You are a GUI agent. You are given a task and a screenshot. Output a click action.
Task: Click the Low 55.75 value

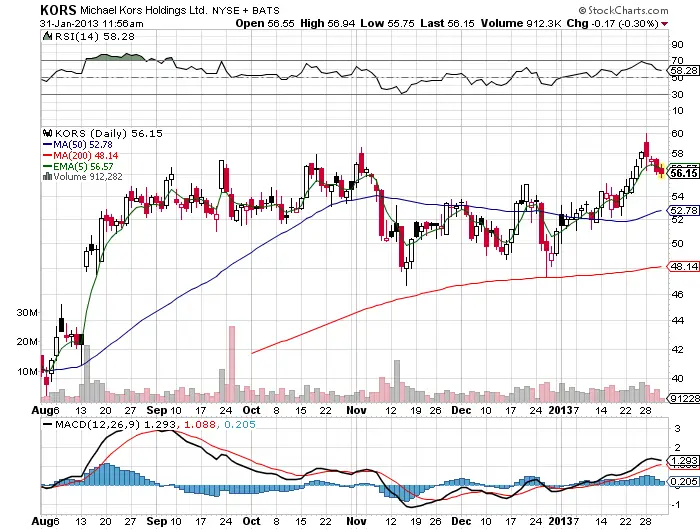tap(387, 23)
